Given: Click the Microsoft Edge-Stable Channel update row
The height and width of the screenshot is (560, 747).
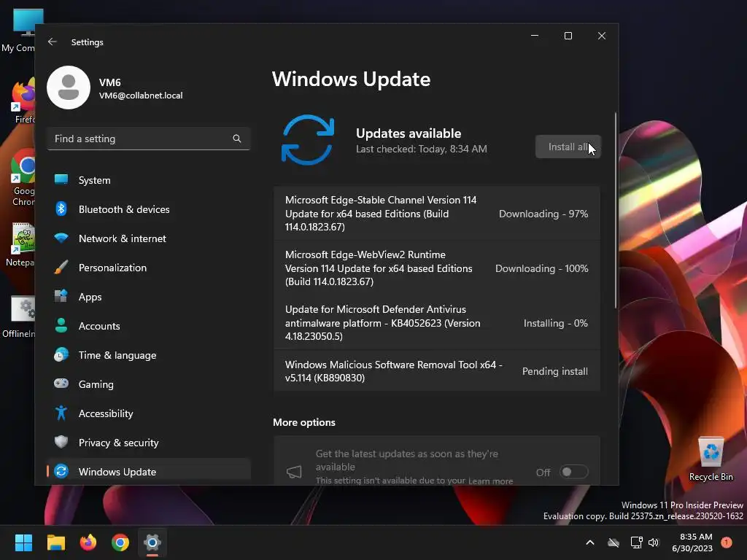Looking at the screenshot, I should [436, 214].
